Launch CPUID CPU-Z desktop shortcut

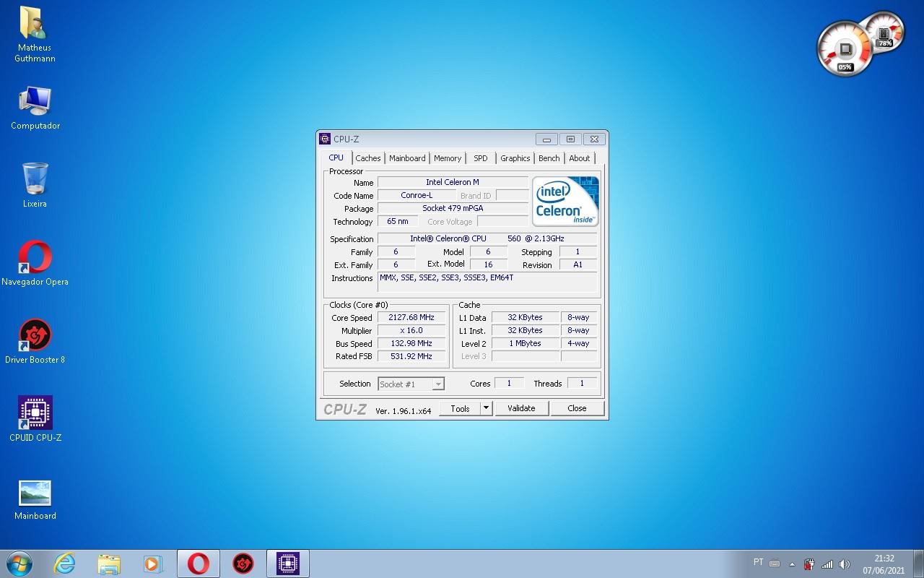(x=35, y=420)
